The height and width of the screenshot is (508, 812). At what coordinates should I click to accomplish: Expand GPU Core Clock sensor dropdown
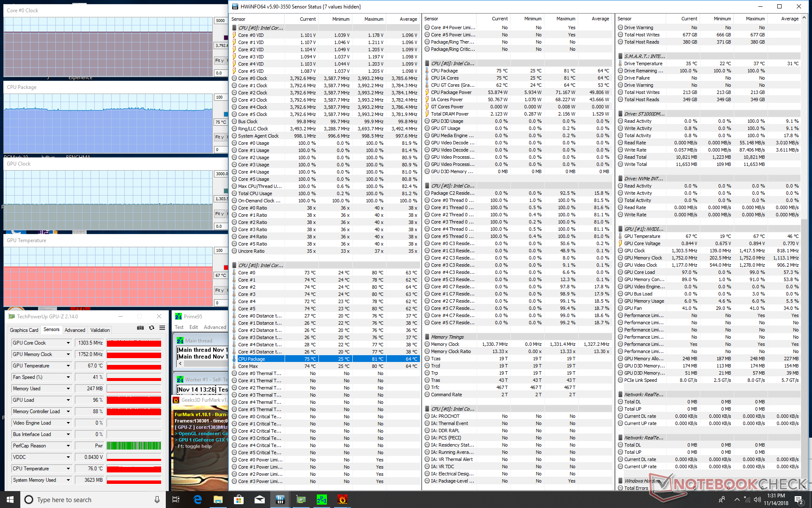(x=68, y=343)
